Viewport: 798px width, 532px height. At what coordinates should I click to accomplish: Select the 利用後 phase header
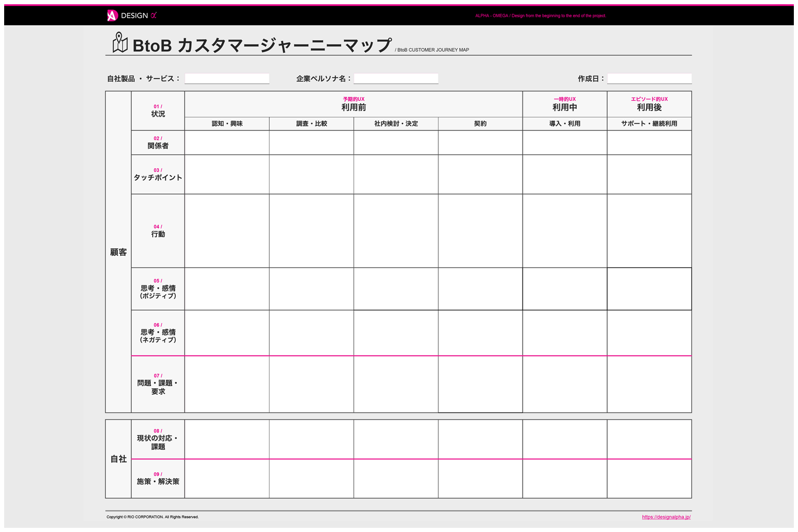coord(649,104)
